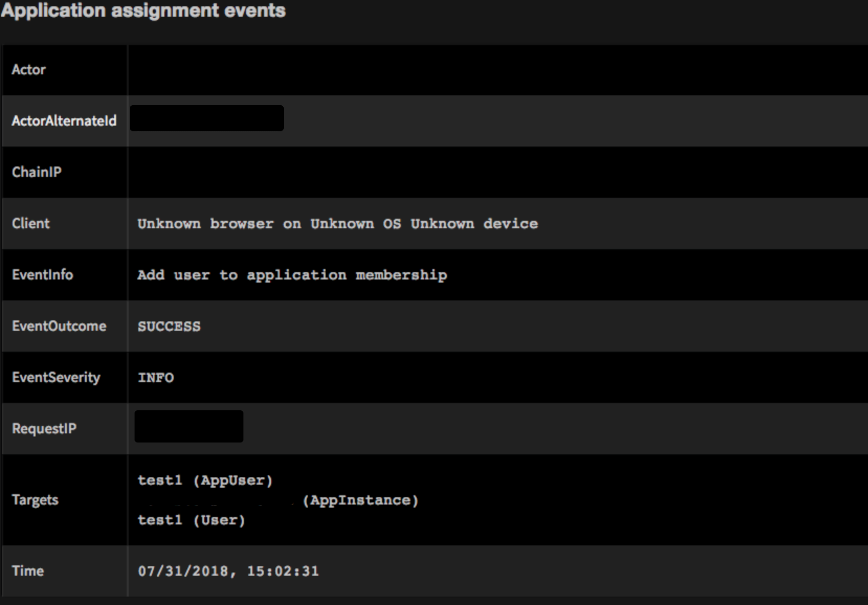Select the Targets row label
868x605 pixels.
pos(35,500)
